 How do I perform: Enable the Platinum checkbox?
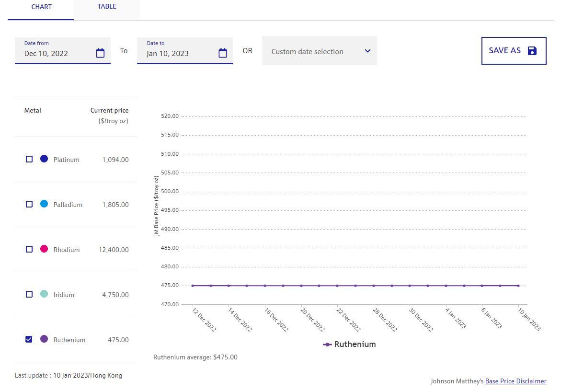coord(29,159)
